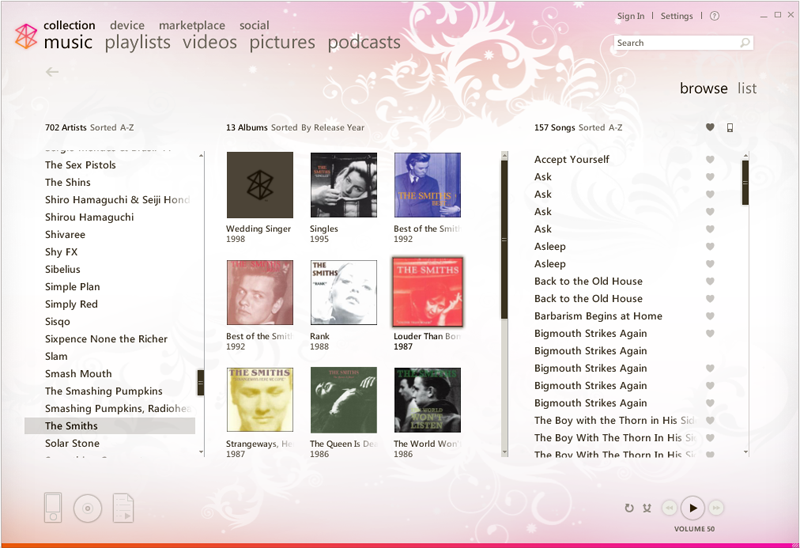Screen dimensions: 800x548
Task: Click the search magnifier icon
Action: tap(745, 43)
